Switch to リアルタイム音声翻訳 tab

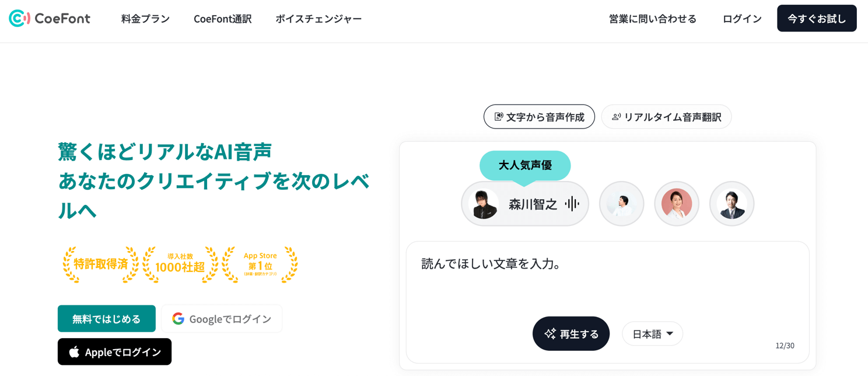coord(666,117)
